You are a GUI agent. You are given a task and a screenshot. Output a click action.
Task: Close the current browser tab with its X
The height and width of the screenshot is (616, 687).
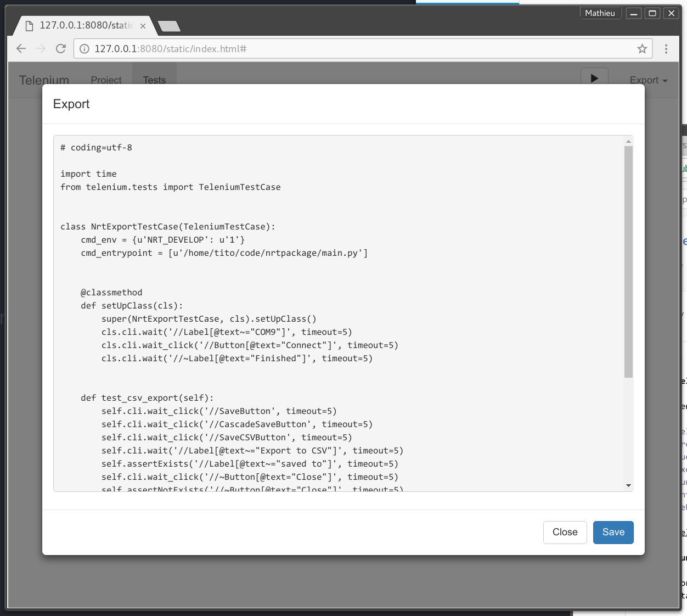pyautogui.click(x=143, y=25)
